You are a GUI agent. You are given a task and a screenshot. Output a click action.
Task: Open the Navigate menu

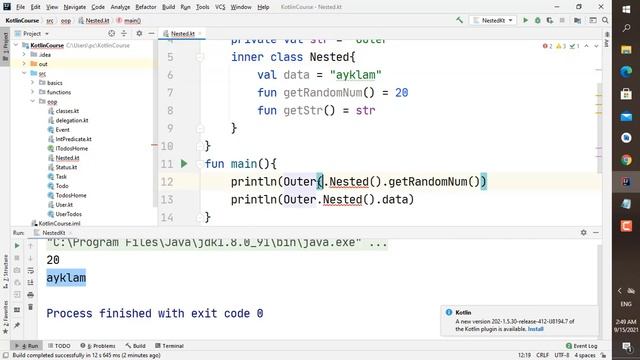75,7
